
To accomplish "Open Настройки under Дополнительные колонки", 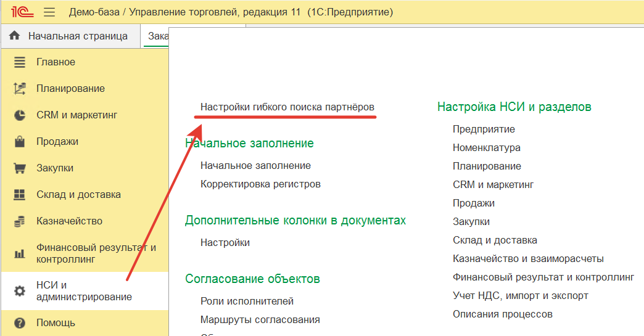I will tap(225, 243).
